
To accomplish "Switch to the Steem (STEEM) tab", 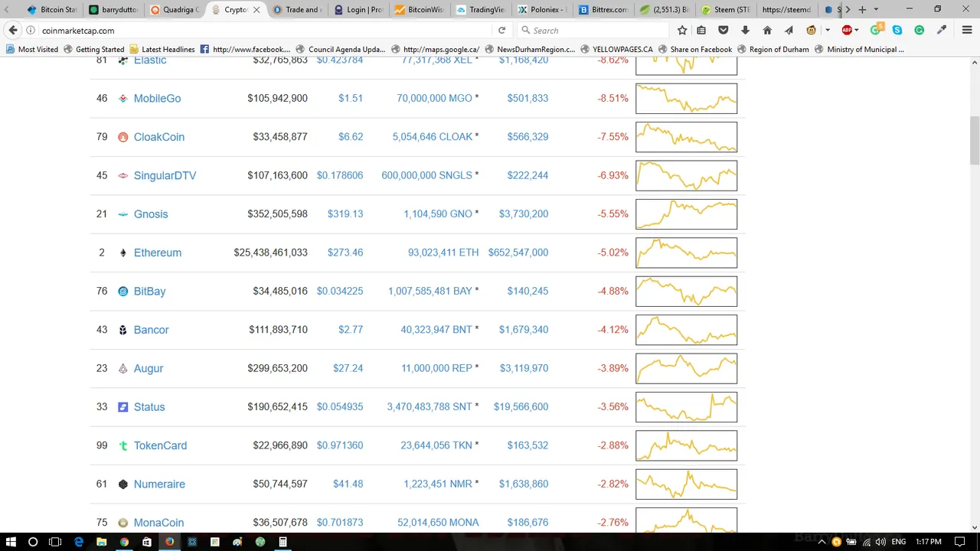I will [726, 10].
